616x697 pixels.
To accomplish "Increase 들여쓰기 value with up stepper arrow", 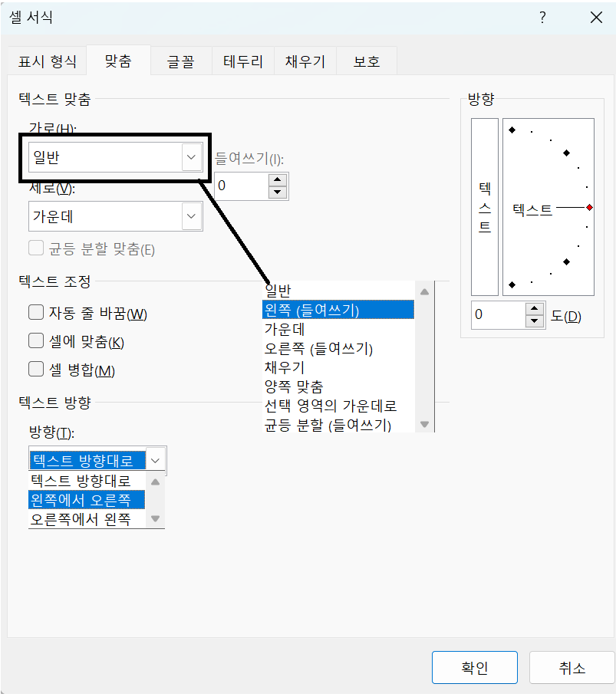I will point(277,180).
